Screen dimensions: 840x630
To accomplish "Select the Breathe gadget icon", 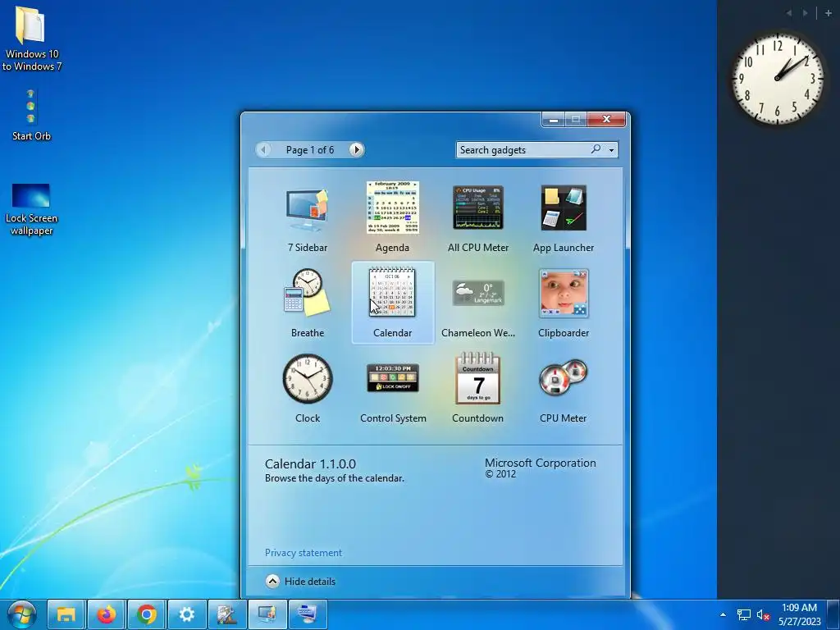I will click(x=307, y=292).
